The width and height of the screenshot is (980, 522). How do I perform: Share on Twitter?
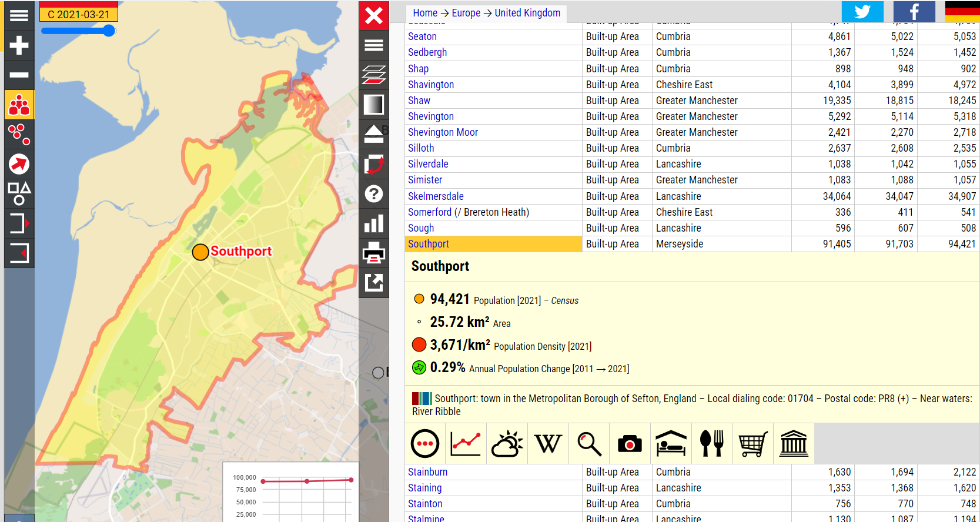pyautogui.click(x=862, y=12)
